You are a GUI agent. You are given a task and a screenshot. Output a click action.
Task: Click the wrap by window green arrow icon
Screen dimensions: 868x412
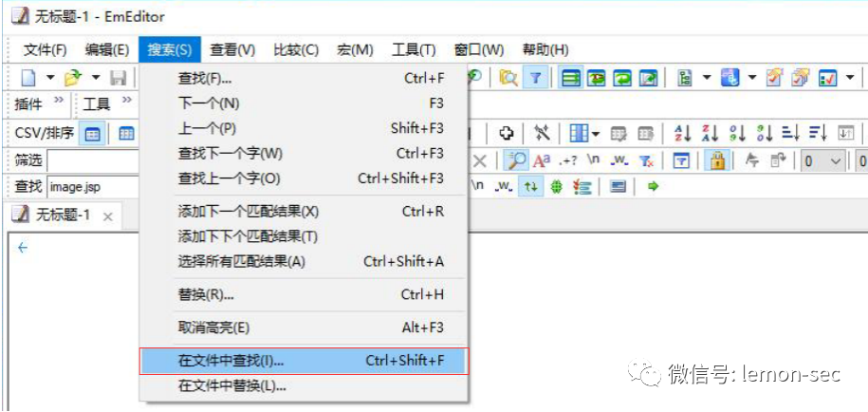click(x=622, y=78)
